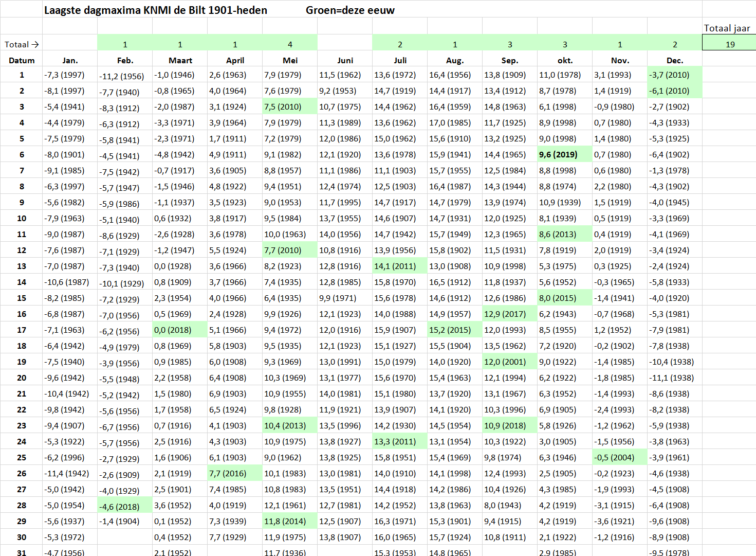This screenshot has height=556, width=756.
Task: Click the 'Aug.' month header
Action: [x=455, y=60]
